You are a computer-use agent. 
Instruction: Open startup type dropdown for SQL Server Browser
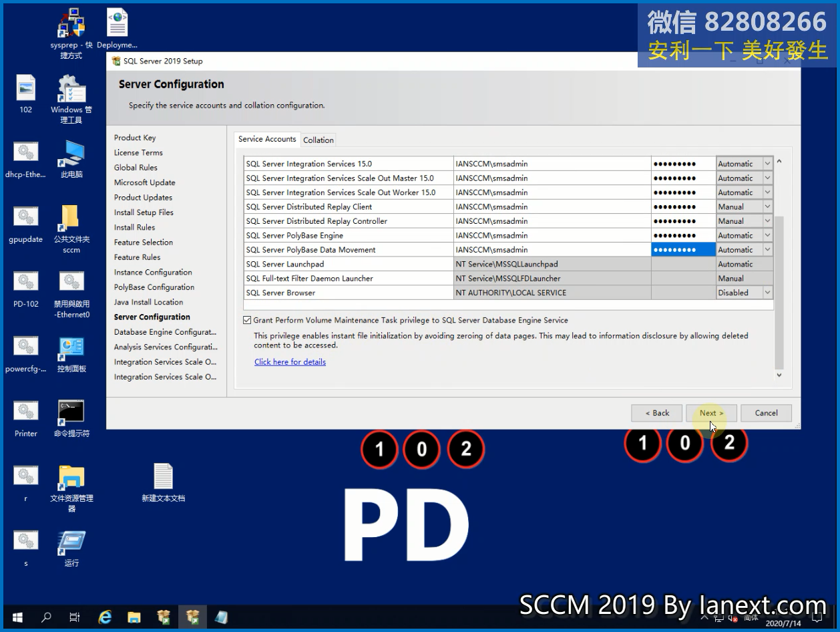767,293
